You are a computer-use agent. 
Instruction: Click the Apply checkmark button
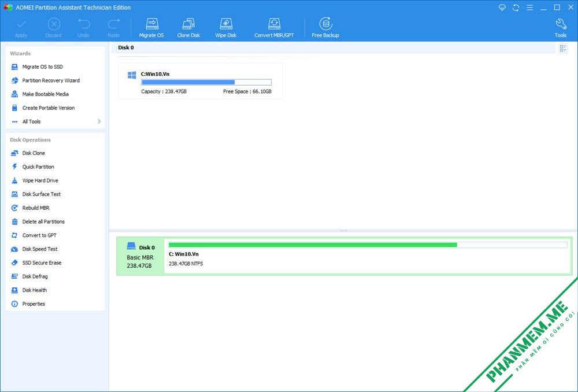(21, 28)
